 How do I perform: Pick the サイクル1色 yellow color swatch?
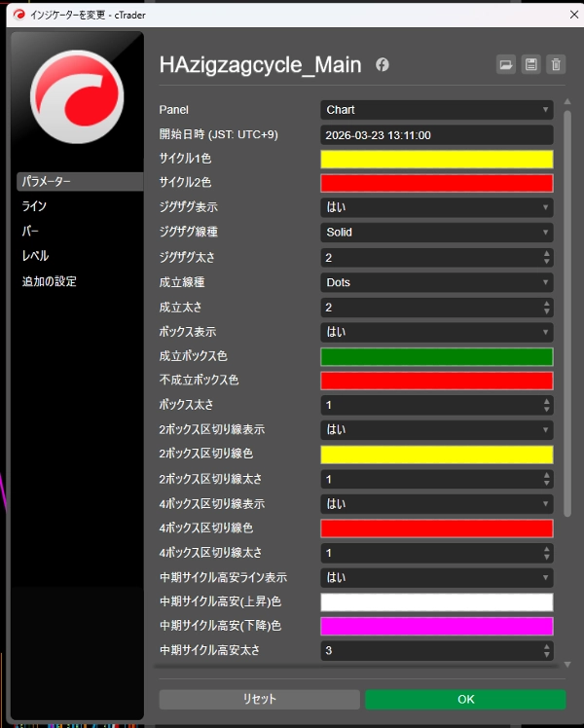437,160
